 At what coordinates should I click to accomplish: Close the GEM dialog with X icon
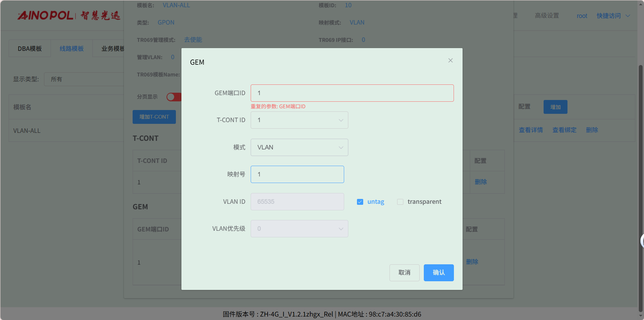(450, 61)
